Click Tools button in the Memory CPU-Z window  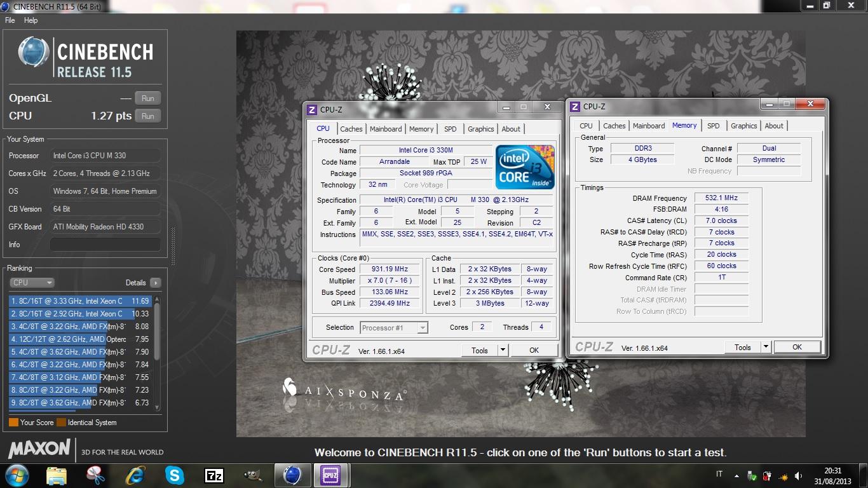pyautogui.click(x=743, y=347)
